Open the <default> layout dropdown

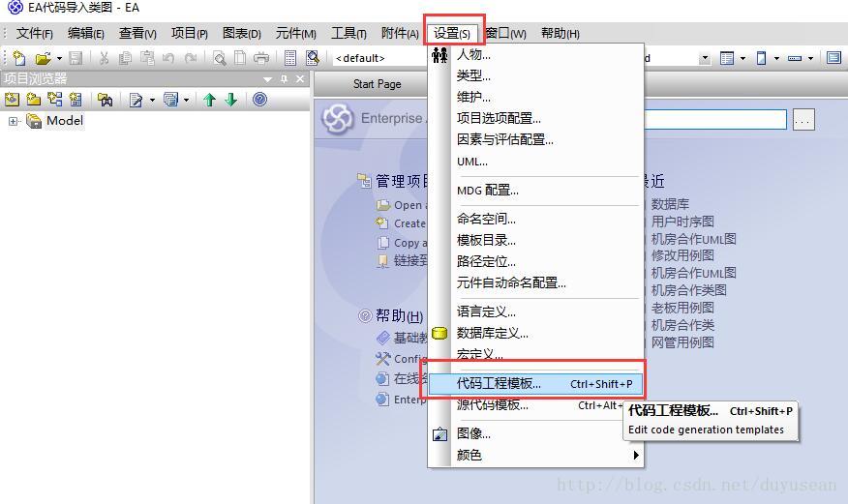(379, 58)
